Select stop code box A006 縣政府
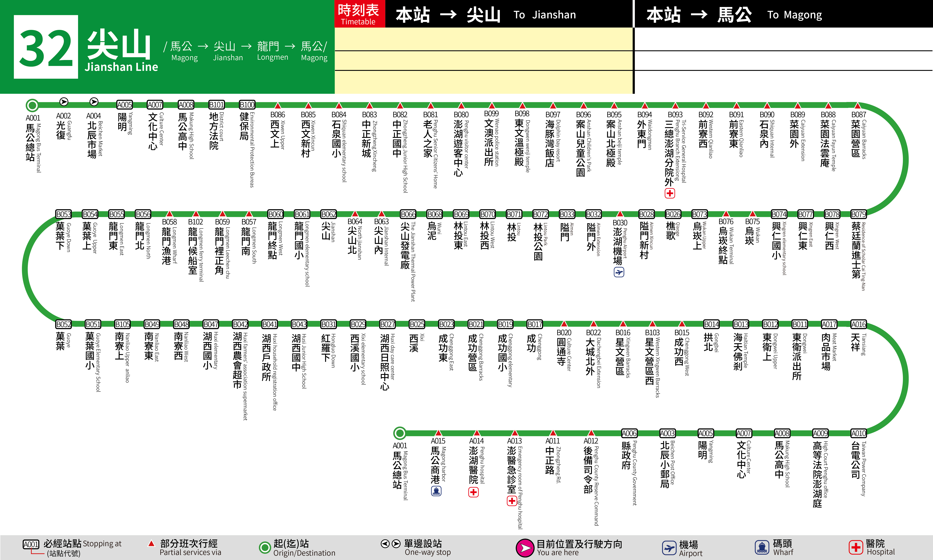 pos(629,433)
